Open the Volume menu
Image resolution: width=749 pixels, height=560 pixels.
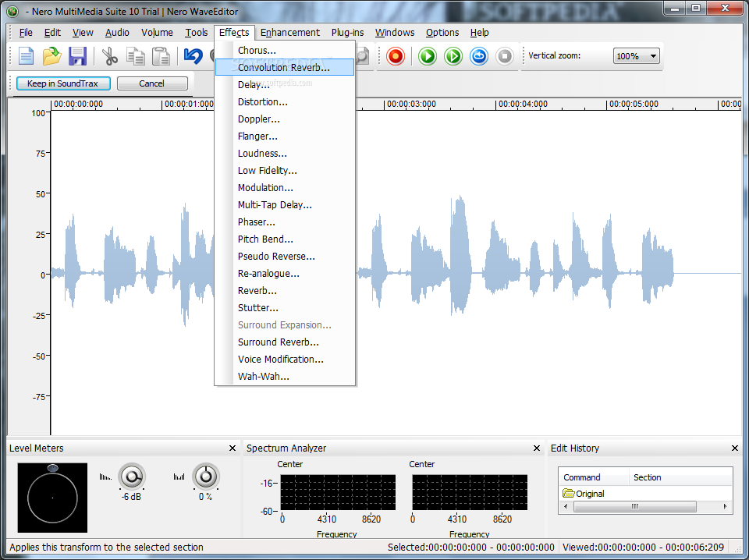157,33
